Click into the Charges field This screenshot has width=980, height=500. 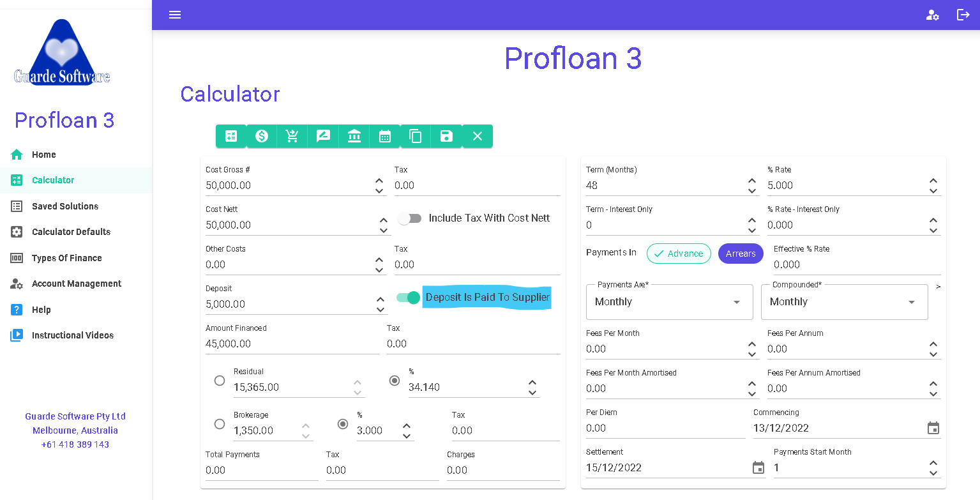[x=503, y=470]
